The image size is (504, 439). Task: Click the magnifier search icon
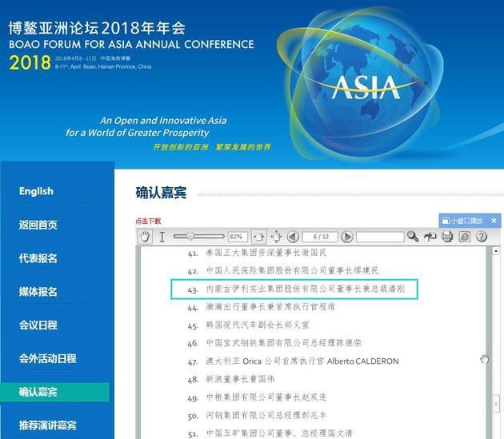pyautogui.click(x=413, y=237)
